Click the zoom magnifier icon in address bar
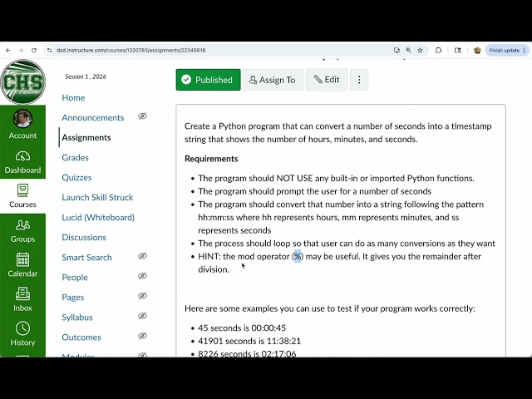532x399 pixels. pos(408,50)
